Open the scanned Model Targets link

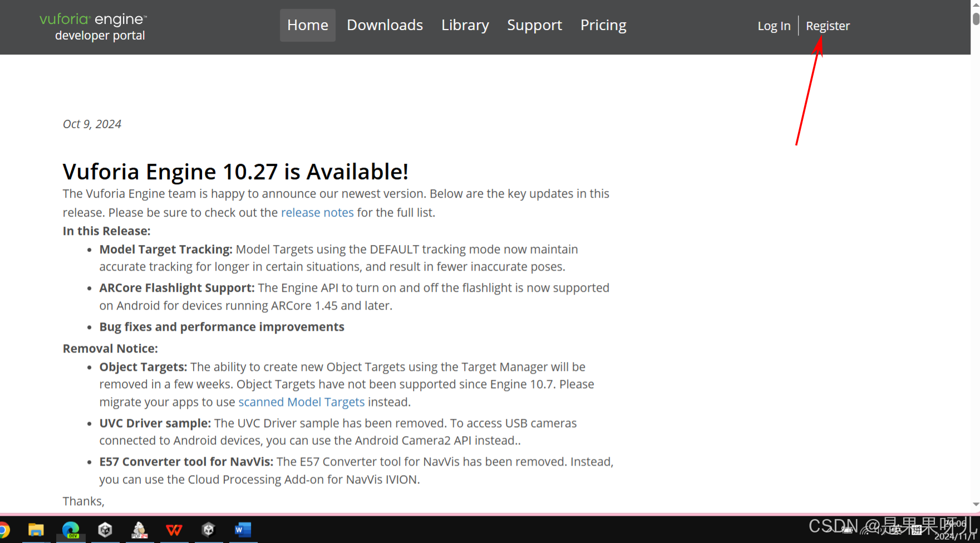[x=302, y=402]
